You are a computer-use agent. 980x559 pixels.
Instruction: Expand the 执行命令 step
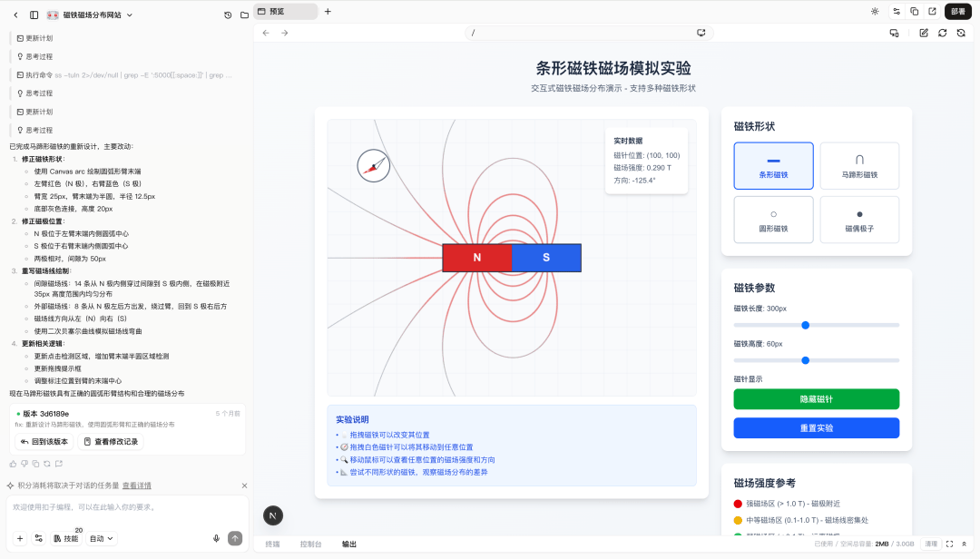tap(124, 75)
